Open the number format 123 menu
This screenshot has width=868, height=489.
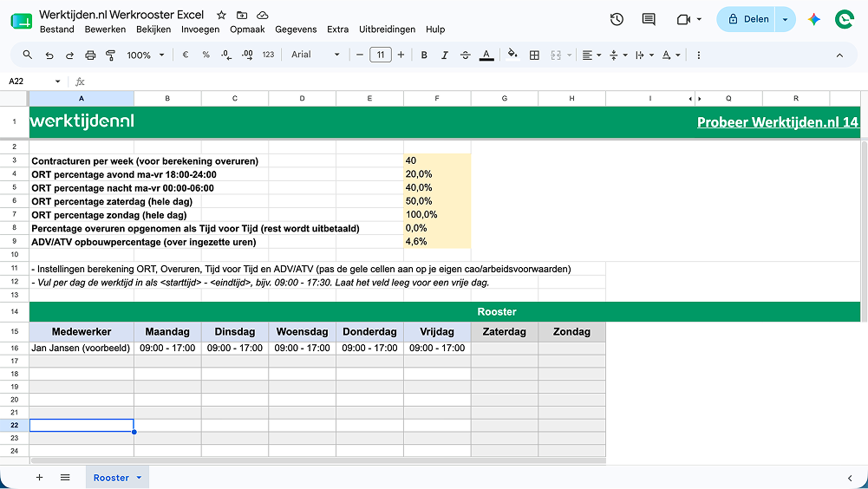[269, 55]
